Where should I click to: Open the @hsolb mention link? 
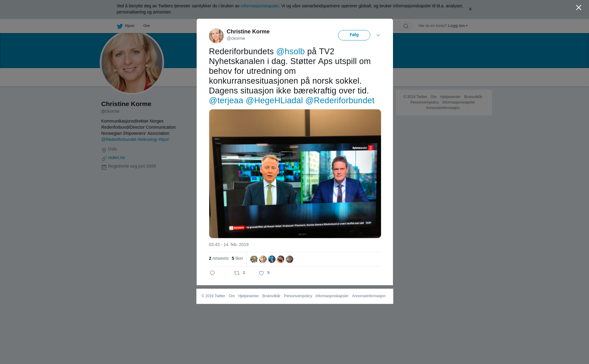[291, 51]
